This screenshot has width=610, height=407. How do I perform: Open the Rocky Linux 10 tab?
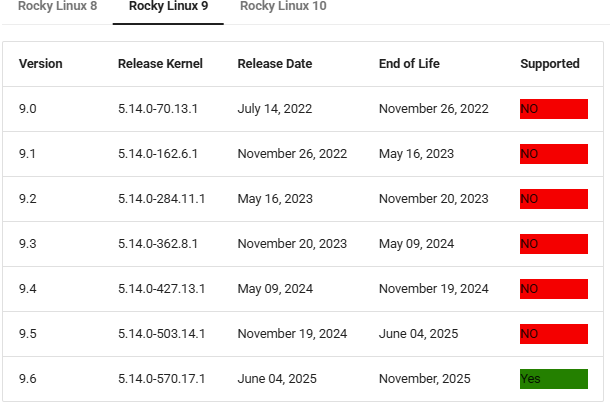point(283,6)
